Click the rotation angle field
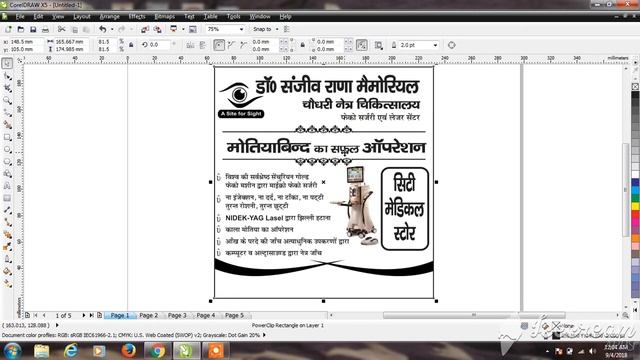The height and width of the screenshot is (360, 640). point(159,45)
